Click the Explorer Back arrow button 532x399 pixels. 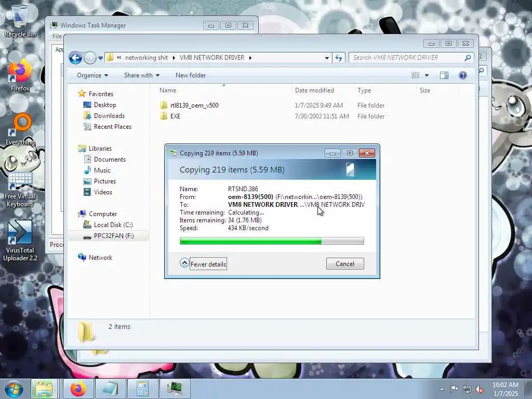coord(76,58)
